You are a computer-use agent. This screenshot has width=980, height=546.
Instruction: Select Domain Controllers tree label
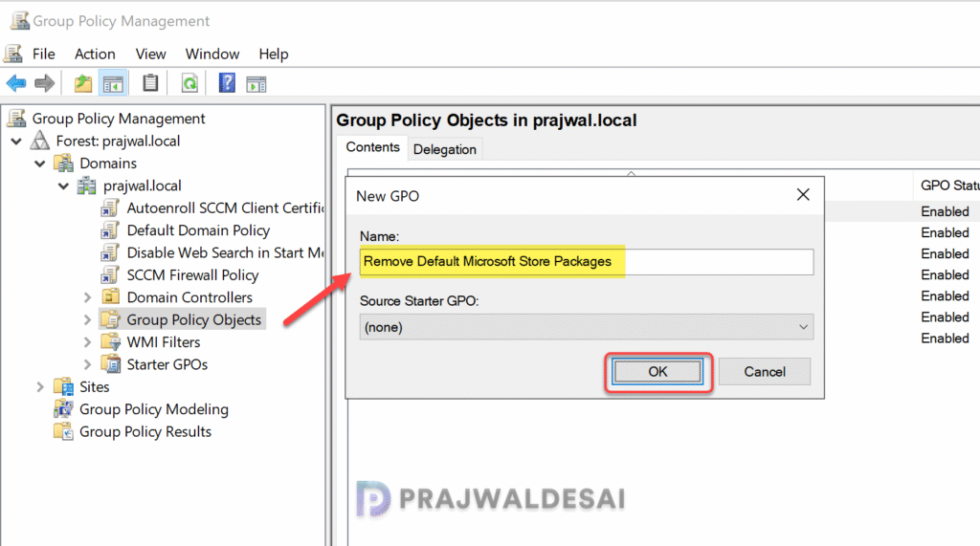(189, 296)
